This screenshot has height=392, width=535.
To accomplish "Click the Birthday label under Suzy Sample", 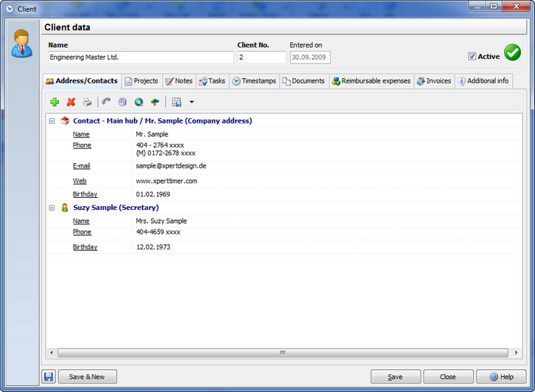I will click(85, 247).
